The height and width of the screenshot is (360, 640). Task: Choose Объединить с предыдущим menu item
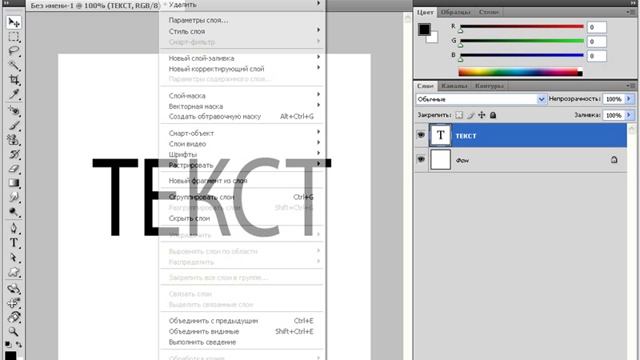click(x=244, y=321)
